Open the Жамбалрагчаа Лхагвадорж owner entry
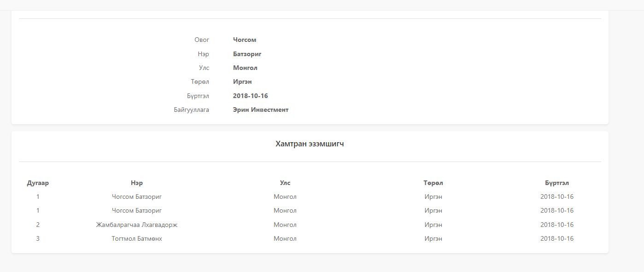 137,225
